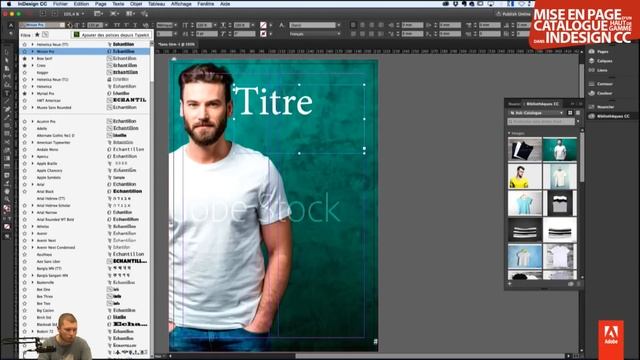Open the Calques panel icon
This screenshot has height=360, width=640.
tap(591, 61)
